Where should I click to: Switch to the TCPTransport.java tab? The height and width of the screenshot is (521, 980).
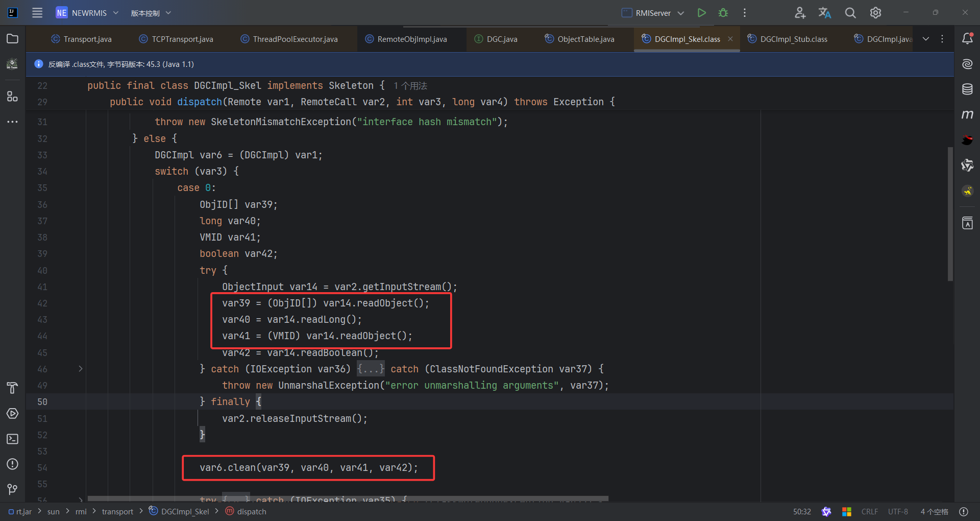tap(176, 39)
